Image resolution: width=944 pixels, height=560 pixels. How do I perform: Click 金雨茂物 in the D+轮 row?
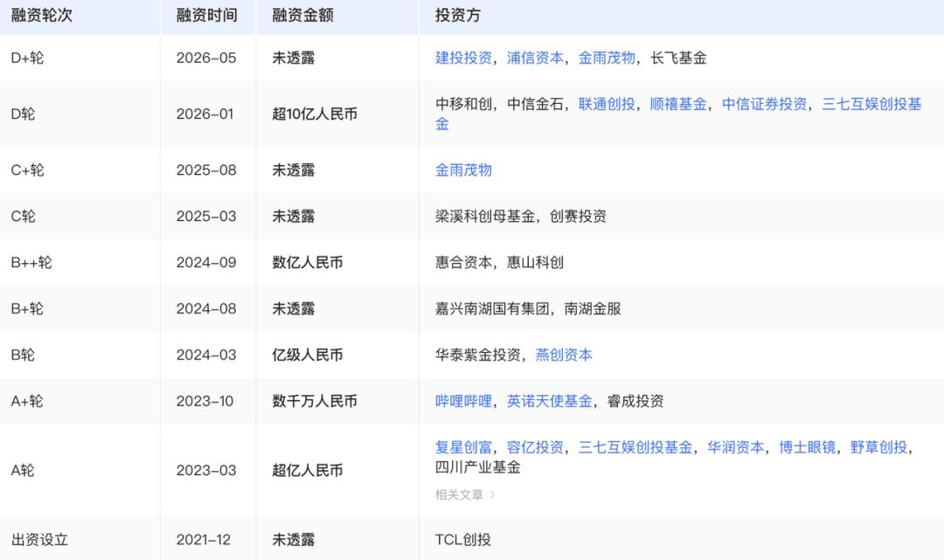607,58
